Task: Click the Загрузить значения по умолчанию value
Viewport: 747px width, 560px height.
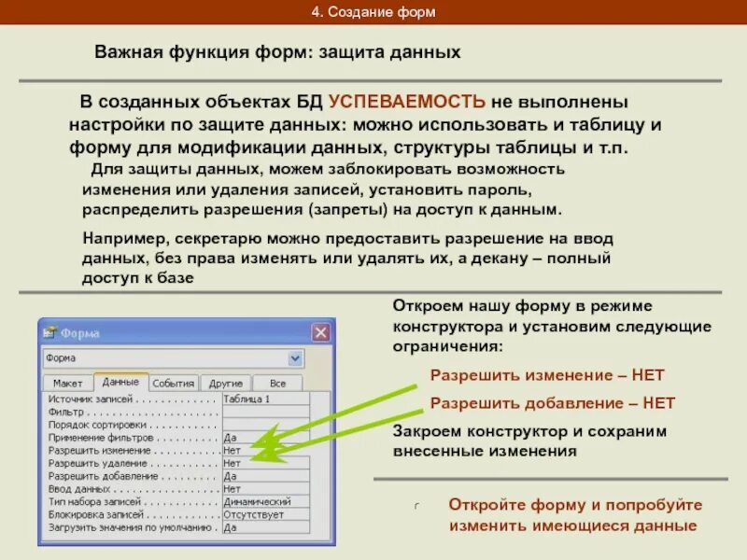Action: [x=266, y=527]
